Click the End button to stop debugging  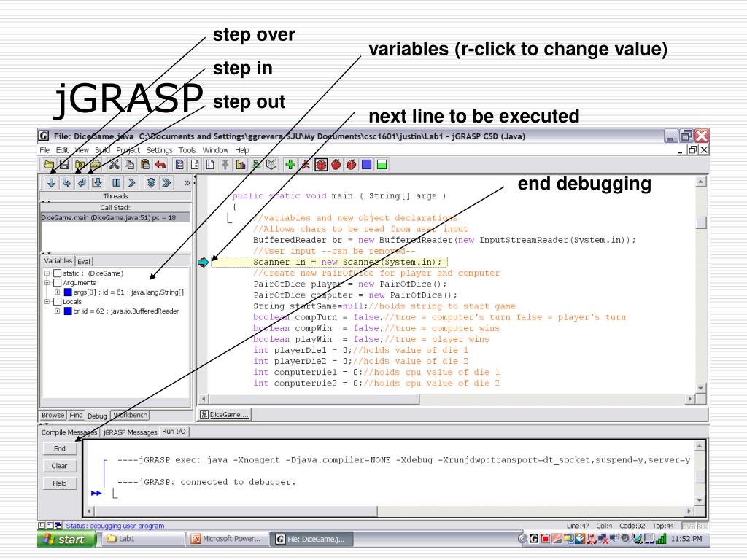60,448
